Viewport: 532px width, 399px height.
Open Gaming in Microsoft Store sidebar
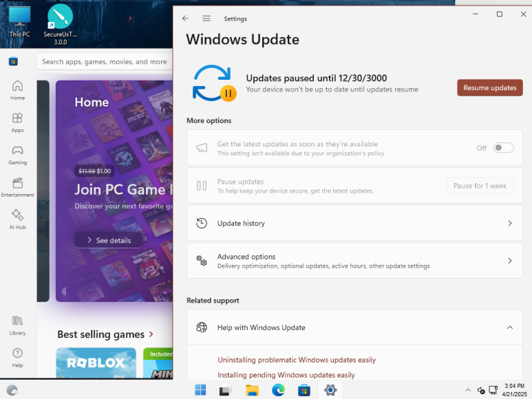[x=18, y=155]
